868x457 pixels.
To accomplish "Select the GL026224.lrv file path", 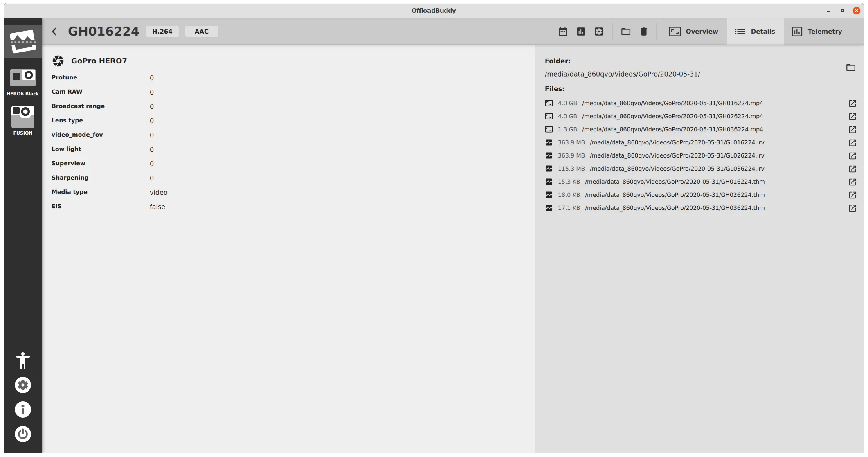I will coord(677,155).
